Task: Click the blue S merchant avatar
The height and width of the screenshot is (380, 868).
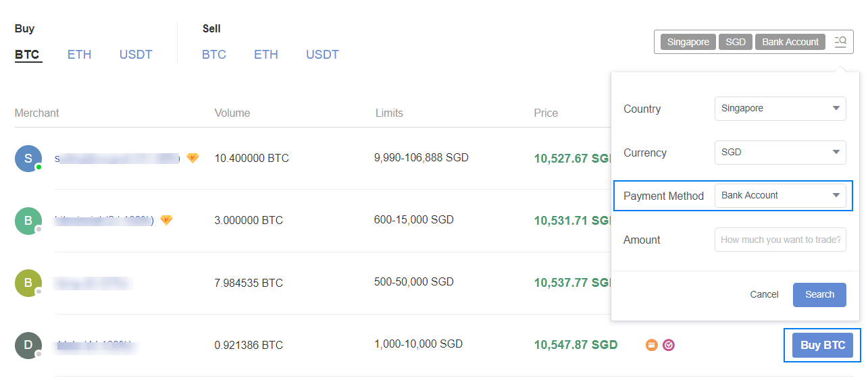Action: 28,159
